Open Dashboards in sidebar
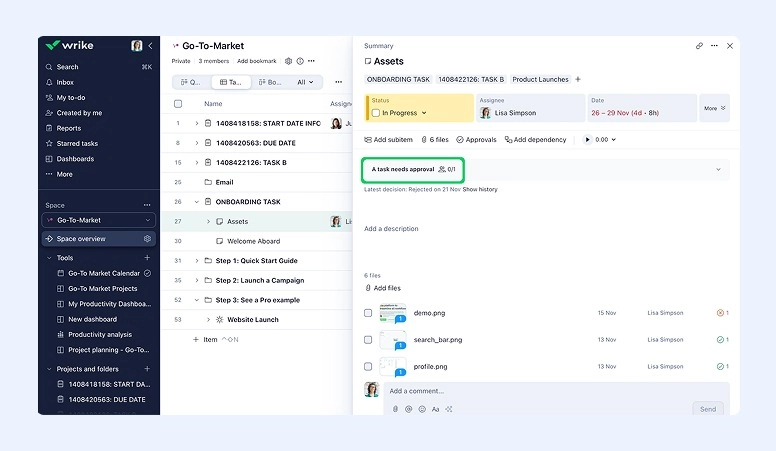The width and height of the screenshot is (776, 451). [x=75, y=159]
